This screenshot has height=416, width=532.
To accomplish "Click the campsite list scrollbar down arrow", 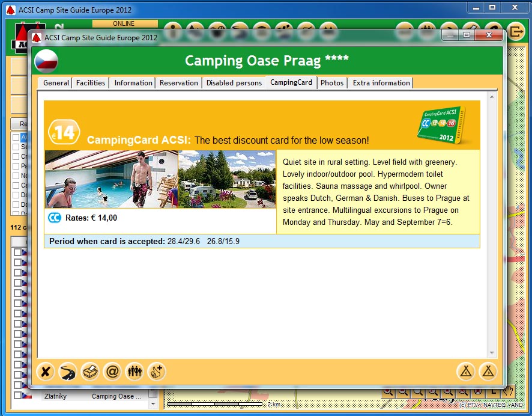I will point(153,404).
